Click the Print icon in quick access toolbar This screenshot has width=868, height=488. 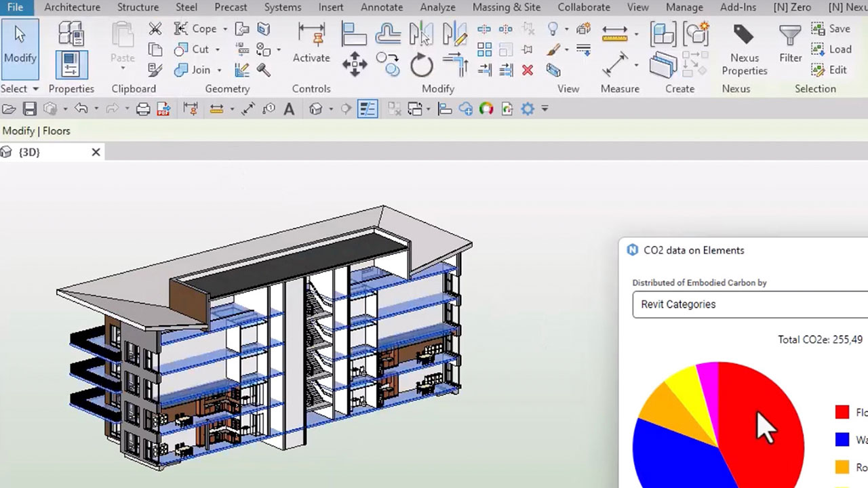point(142,109)
